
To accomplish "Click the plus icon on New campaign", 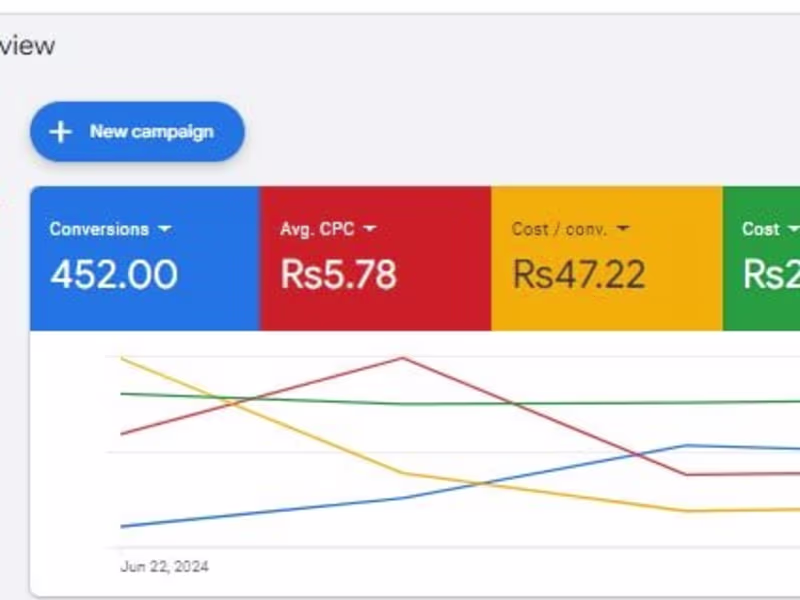I will pos(61,132).
